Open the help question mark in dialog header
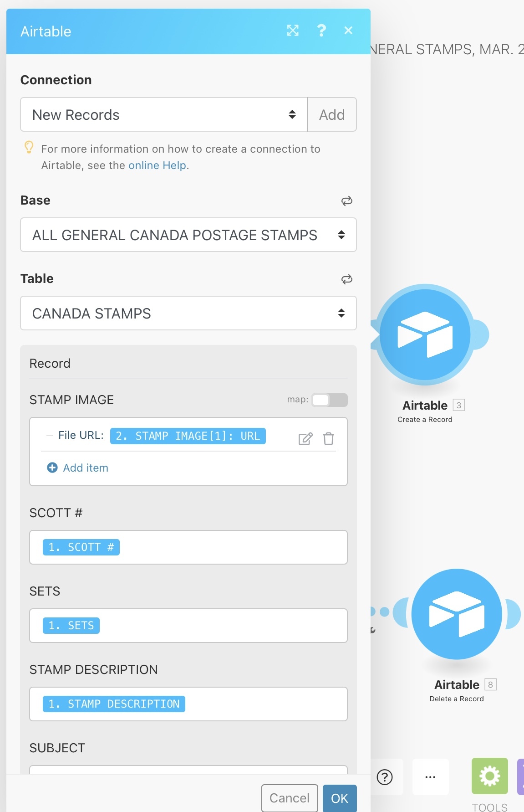 pos(321,31)
